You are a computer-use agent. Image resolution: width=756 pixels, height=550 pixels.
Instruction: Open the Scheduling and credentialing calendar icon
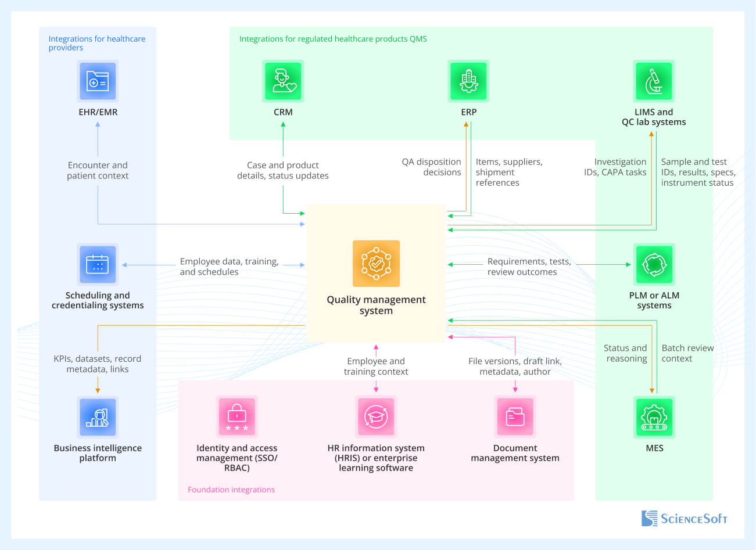[97, 264]
